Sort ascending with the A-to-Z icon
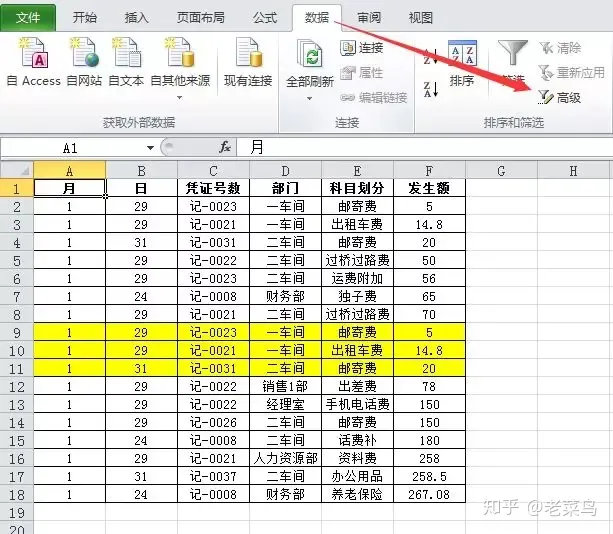This screenshot has width=613, height=534. click(x=431, y=57)
